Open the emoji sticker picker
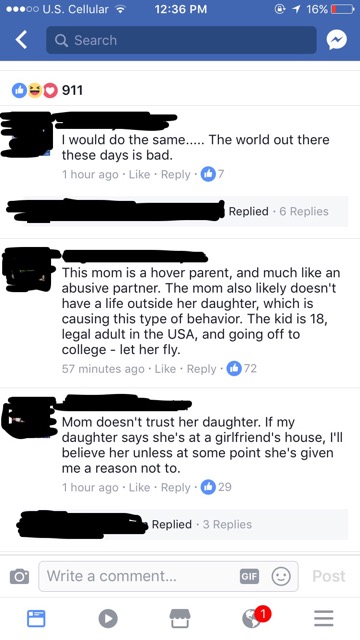Viewport: 360px width, 640px height. click(x=281, y=576)
